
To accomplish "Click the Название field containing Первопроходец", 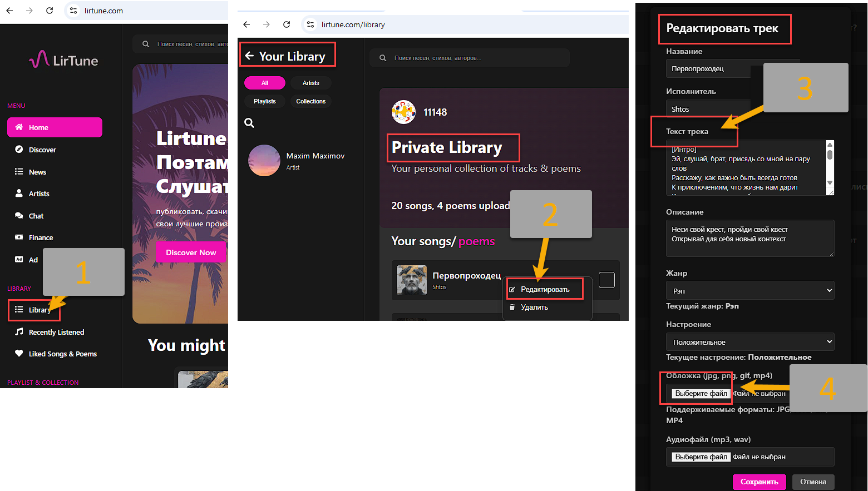I will pyautogui.click(x=708, y=69).
